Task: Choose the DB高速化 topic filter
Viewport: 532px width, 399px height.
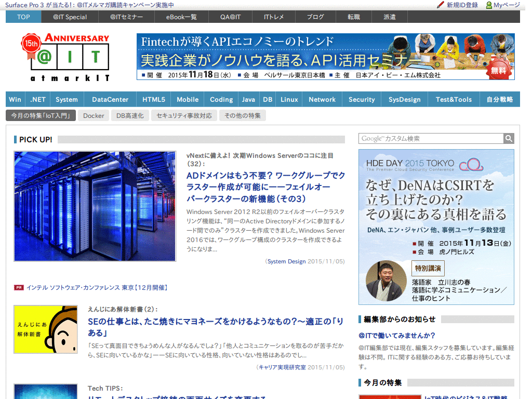Action: [130, 116]
